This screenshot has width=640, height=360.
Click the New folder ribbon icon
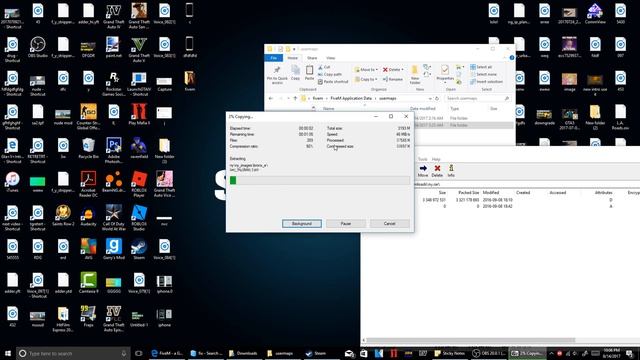[x=415, y=74]
